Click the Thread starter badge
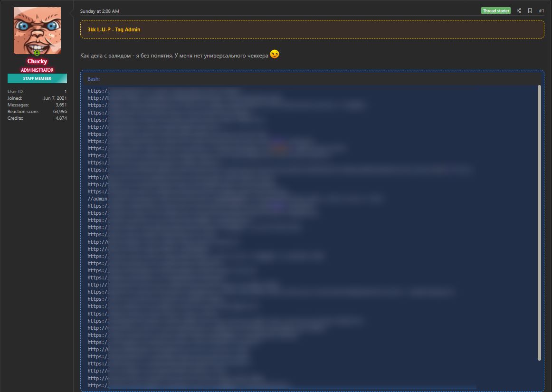This screenshot has width=552, height=392. tap(496, 10)
